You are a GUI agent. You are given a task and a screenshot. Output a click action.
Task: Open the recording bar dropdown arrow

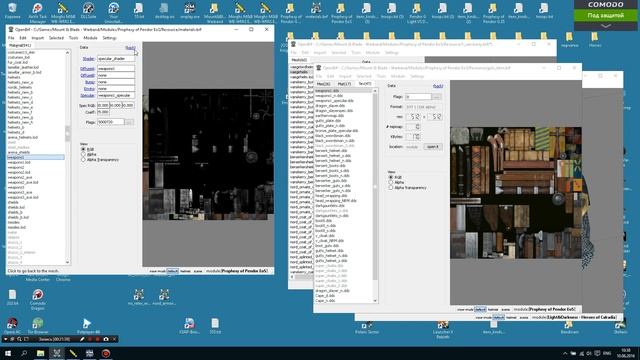pos(5,339)
